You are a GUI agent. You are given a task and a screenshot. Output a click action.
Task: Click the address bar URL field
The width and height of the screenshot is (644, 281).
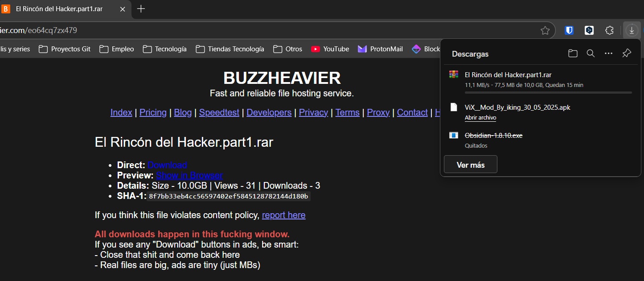tap(267, 30)
